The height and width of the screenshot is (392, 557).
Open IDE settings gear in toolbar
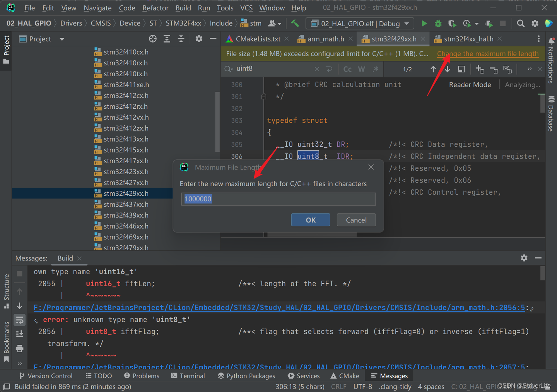point(535,24)
